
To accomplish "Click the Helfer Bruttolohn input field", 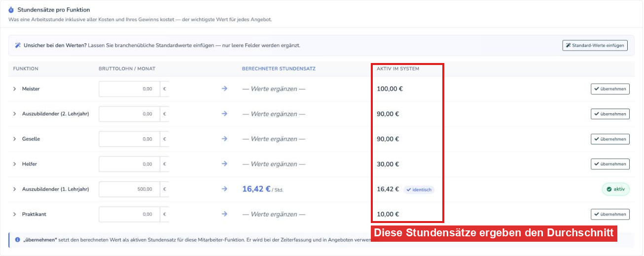I will (129, 164).
